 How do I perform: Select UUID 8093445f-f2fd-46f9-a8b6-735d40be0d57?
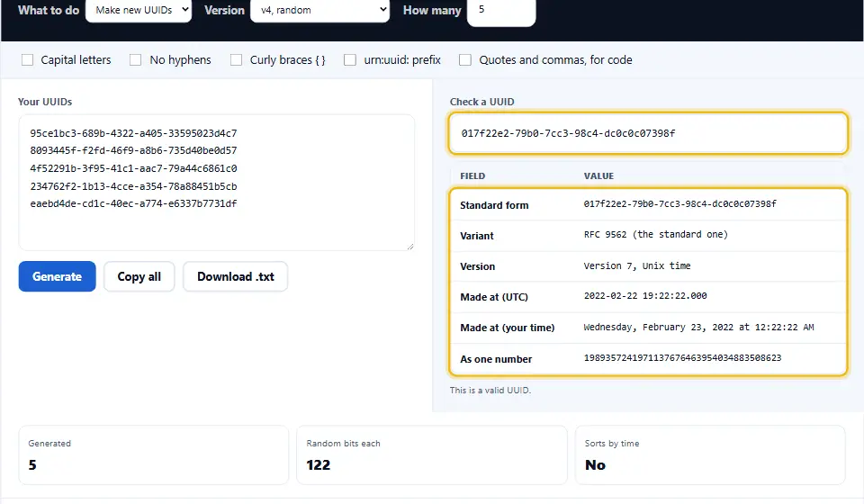pos(133,150)
